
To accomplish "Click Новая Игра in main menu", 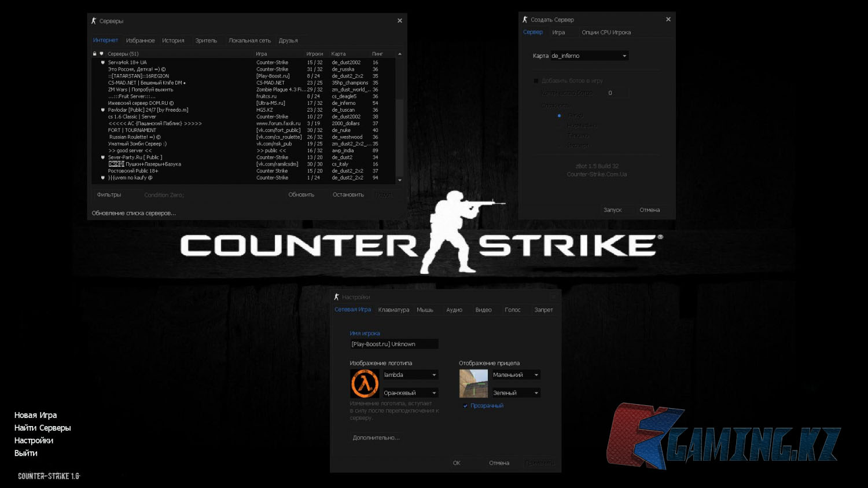I will pos(35,415).
